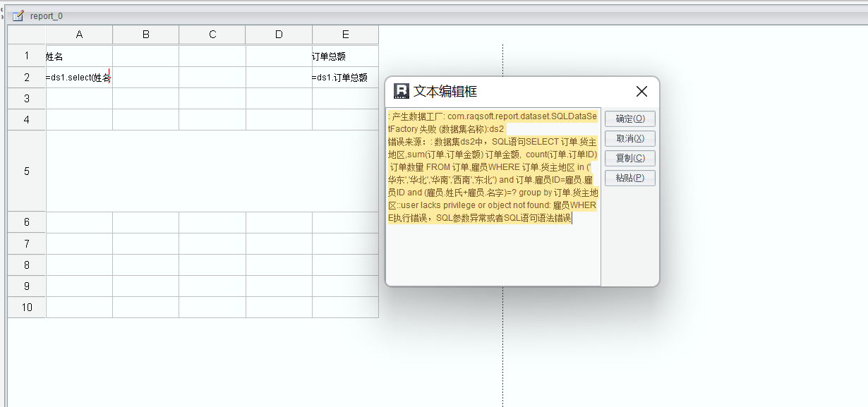Select column D header
This screenshot has height=407, width=868.
[279, 35]
